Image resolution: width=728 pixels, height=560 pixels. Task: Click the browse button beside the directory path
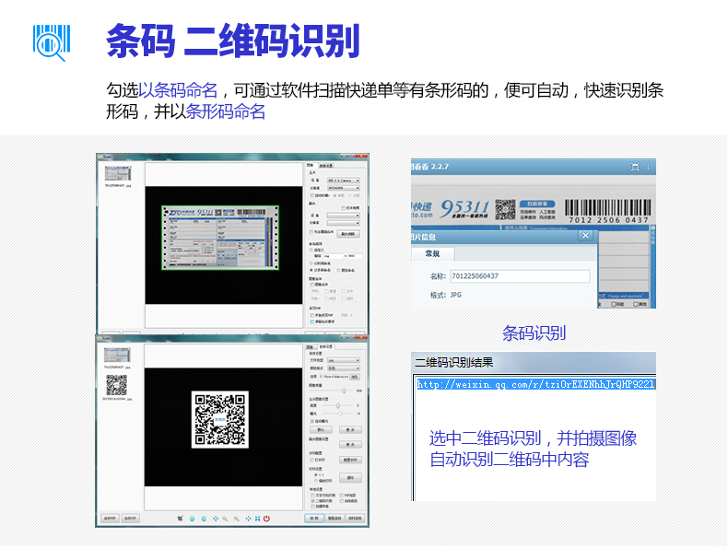coord(355,377)
